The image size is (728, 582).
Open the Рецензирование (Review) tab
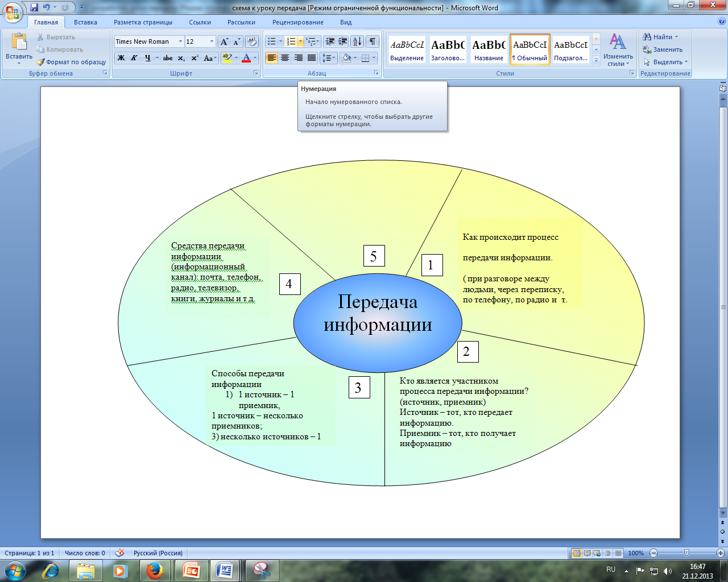pos(298,22)
